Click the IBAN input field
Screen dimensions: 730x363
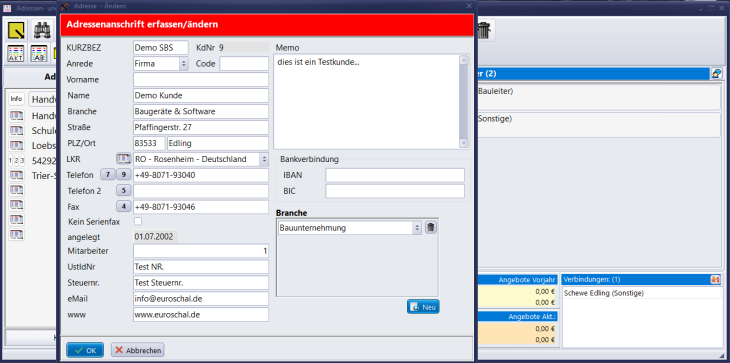click(395, 175)
